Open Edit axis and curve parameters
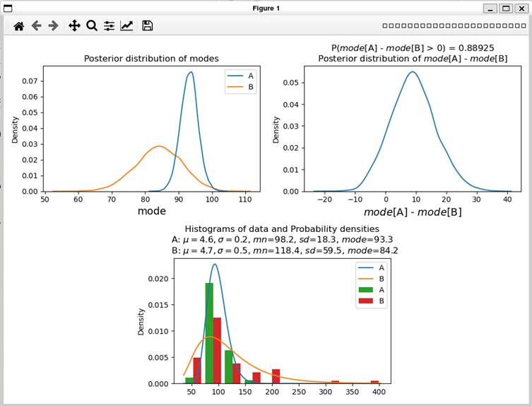The width and height of the screenshot is (532, 406). 126,25
